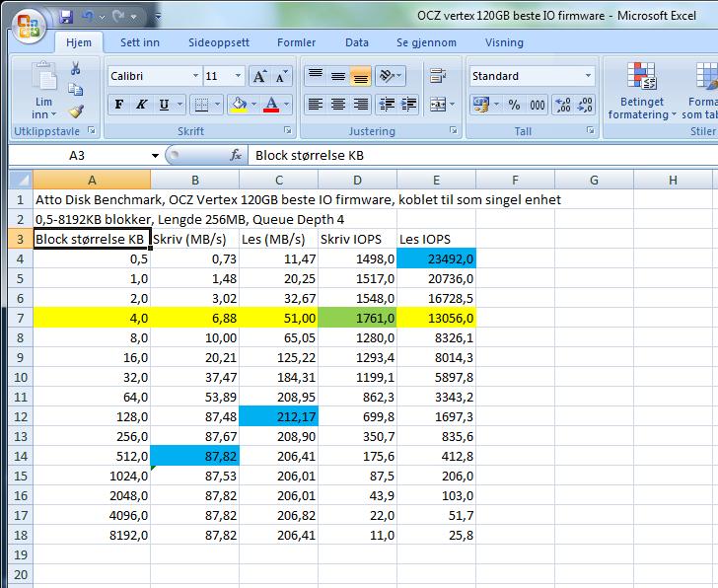The width and height of the screenshot is (718, 588).
Task: Align text left
Action: pyautogui.click(x=316, y=105)
